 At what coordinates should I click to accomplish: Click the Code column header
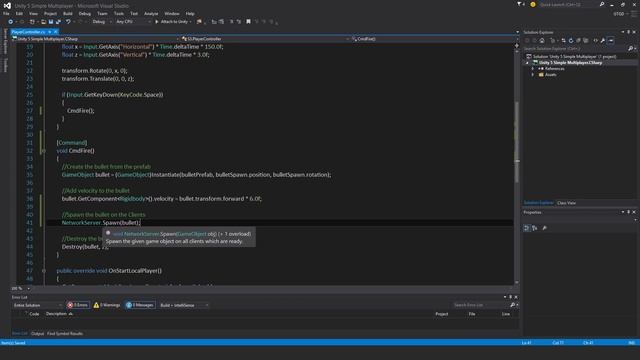pyautogui.click(x=34, y=313)
